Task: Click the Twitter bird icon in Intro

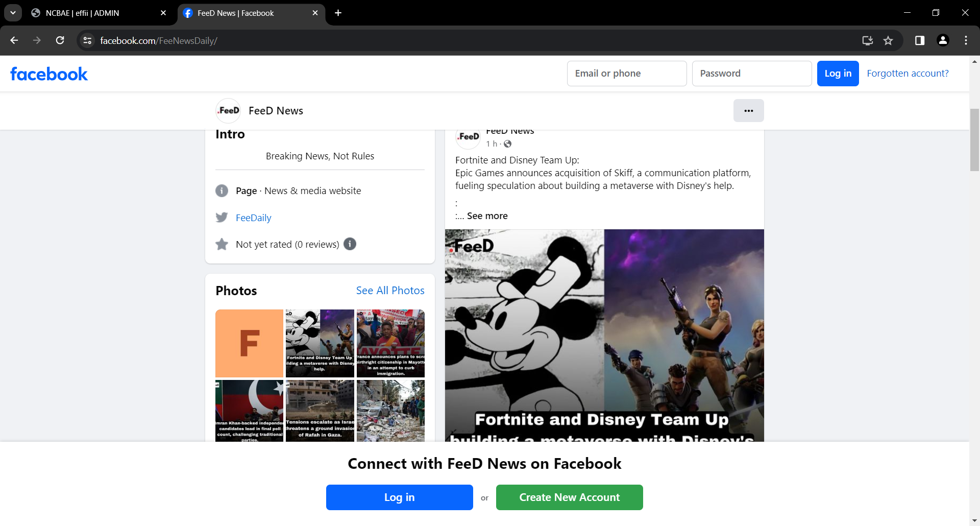Action: coord(222,218)
